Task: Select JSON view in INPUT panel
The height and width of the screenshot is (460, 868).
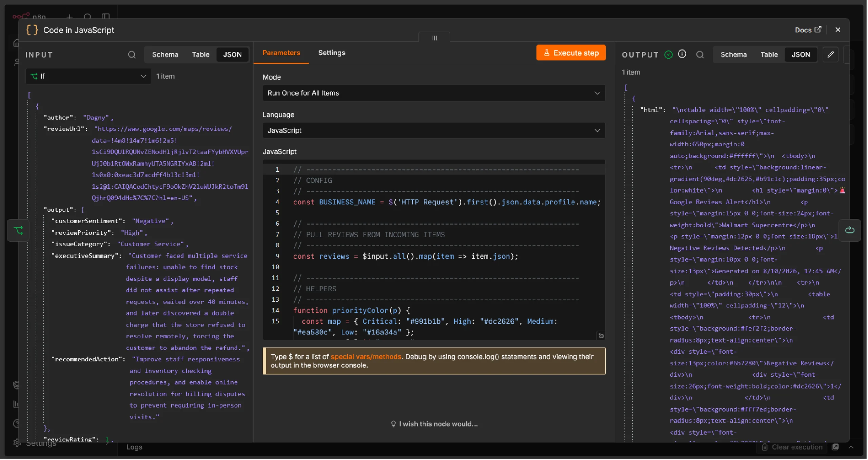Action: [233, 55]
